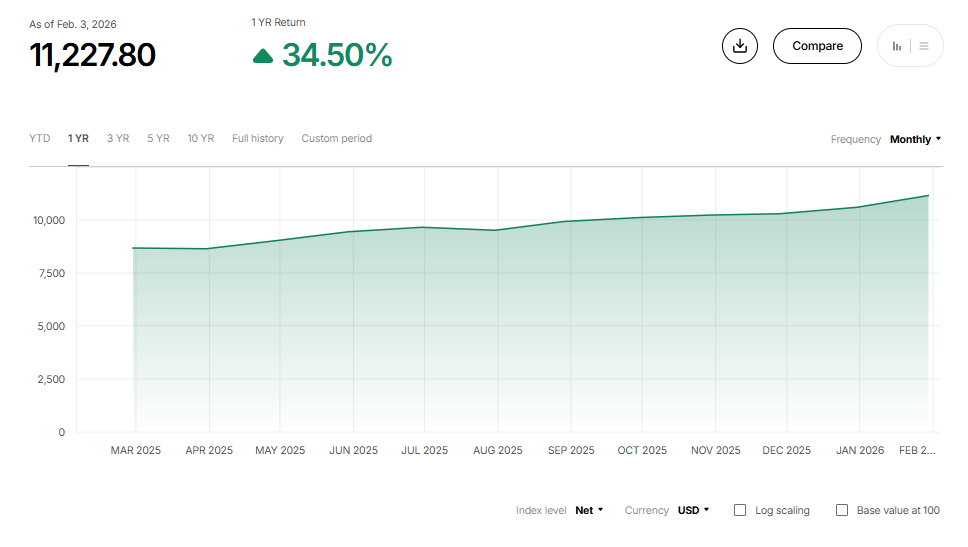Image resolution: width=968 pixels, height=547 pixels.
Task: Switch to bar chart view icon
Action: click(897, 46)
